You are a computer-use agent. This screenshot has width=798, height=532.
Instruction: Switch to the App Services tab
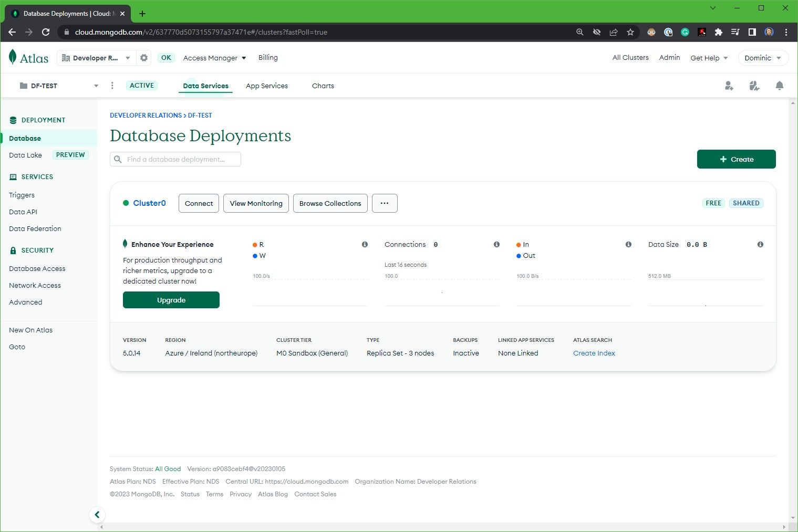tap(266, 86)
